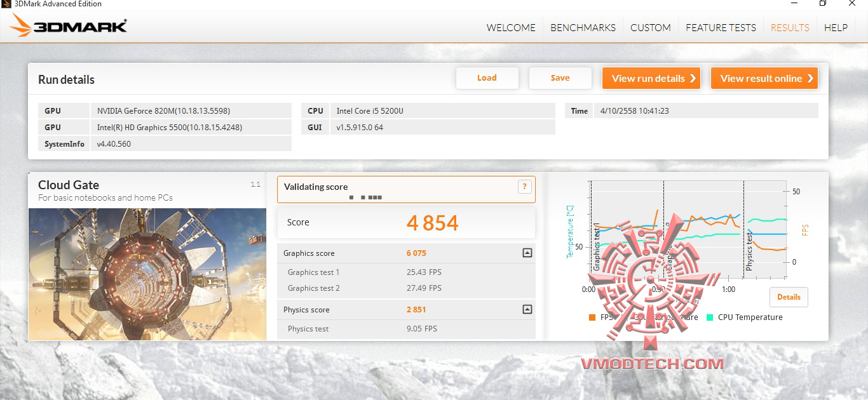This screenshot has width=868, height=400.
Task: Select the RESULTS tab
Action: pos(790,28)
